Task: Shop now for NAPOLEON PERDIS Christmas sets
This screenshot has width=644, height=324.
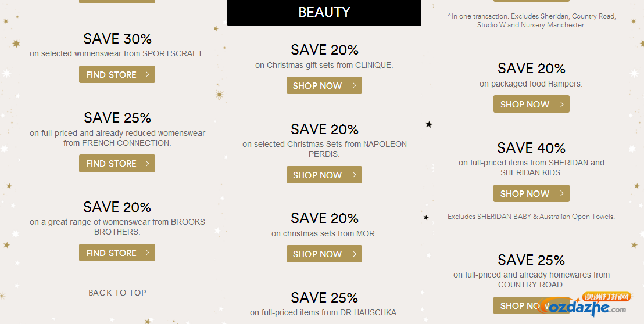Action: coord(324,175)
